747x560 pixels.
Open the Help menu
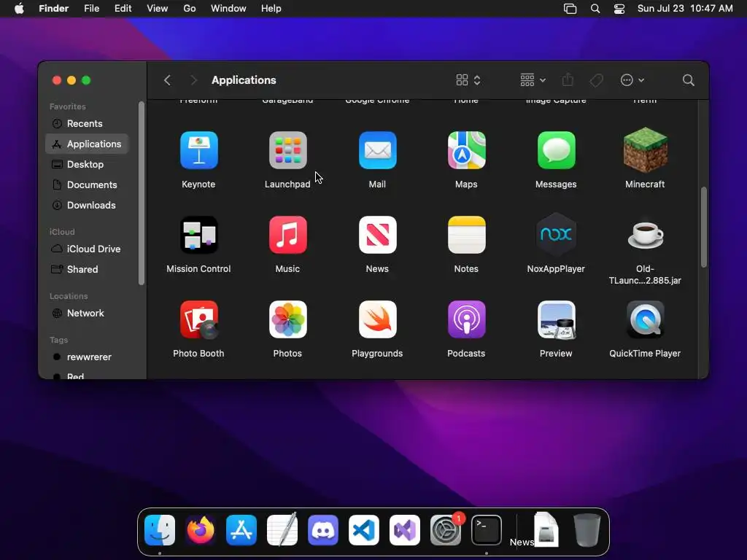coord(271,9)
